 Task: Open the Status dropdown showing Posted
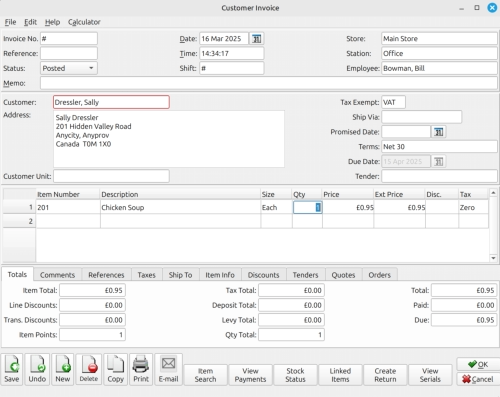69,68
